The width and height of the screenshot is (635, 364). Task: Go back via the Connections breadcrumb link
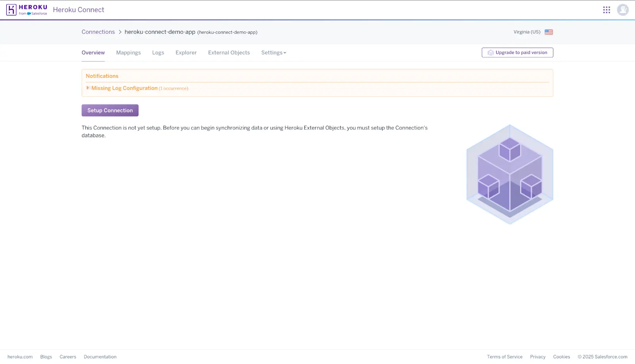(98, 32)
